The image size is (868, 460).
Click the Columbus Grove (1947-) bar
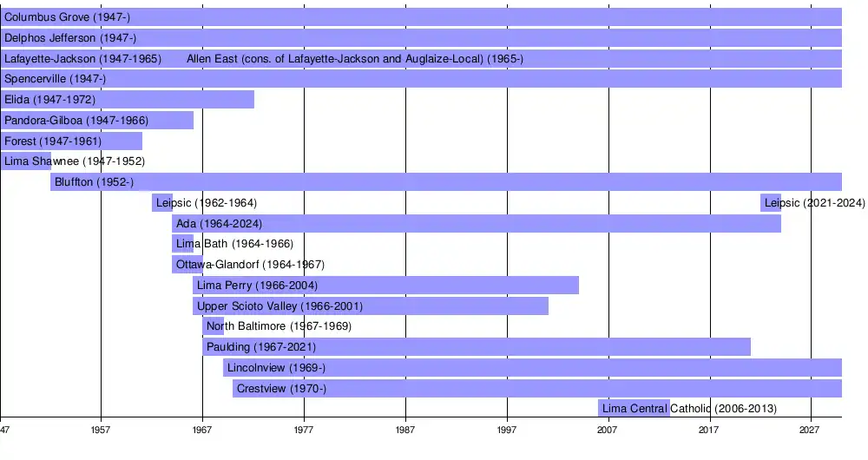(421, 16)
